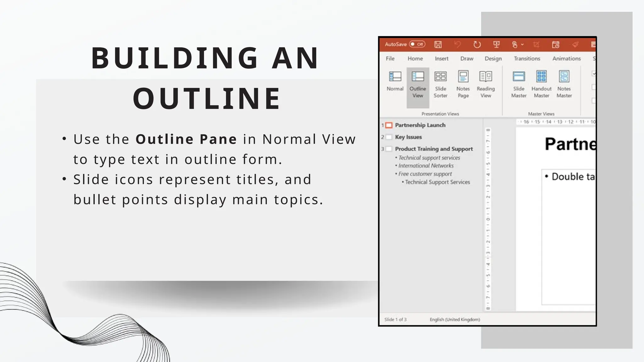
Task: Click Key Issues outline title
Action: coord(408,137)
